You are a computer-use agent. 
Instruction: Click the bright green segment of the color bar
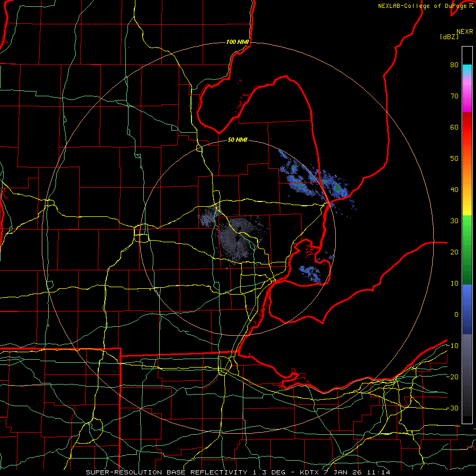467,225
